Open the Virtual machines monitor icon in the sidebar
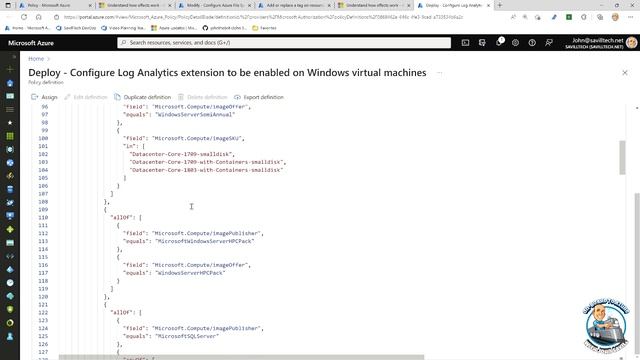This screenshot has height=360, width=640. pos(10,216)
